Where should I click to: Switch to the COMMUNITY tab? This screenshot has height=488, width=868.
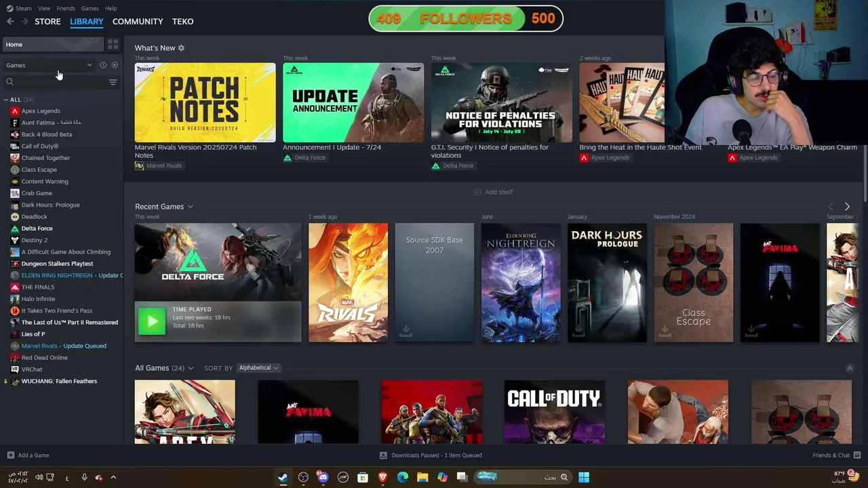138,22
